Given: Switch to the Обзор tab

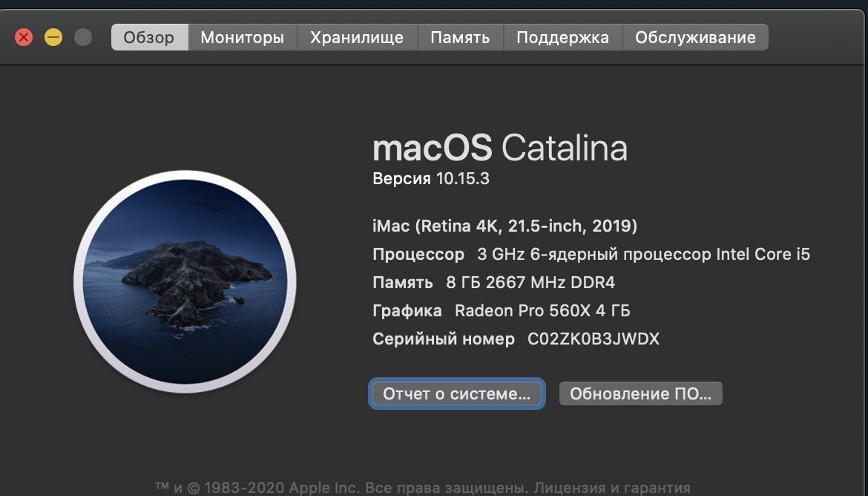Looking at the screenshot, I should (149, 37).
